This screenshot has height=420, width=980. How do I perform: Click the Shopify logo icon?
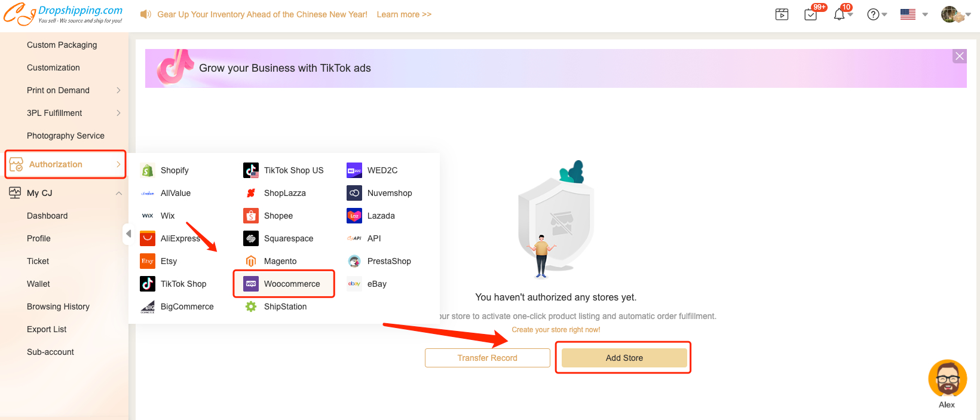(x=148, y=170)
